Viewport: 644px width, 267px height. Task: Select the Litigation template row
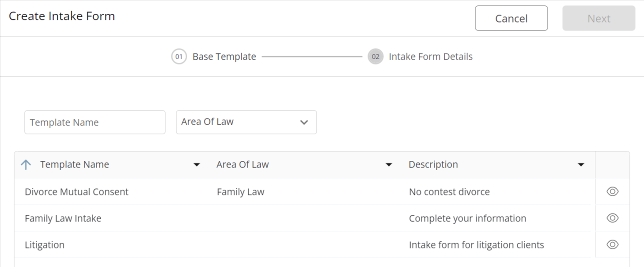point(302,245)
